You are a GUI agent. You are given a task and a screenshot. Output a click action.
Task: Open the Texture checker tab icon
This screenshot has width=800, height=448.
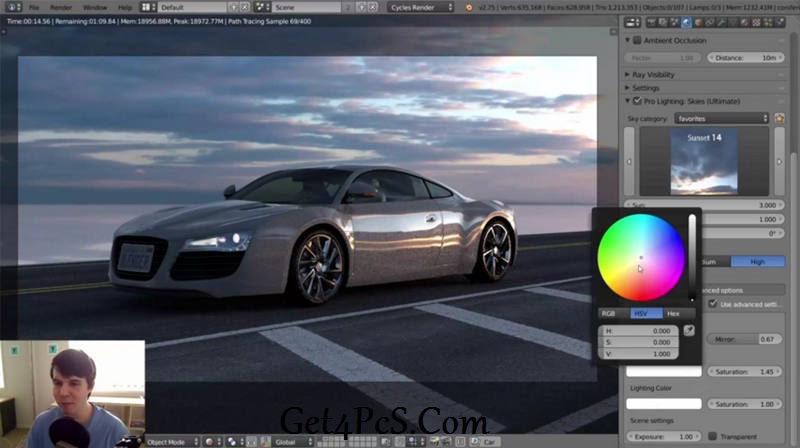tap(757, 22)
